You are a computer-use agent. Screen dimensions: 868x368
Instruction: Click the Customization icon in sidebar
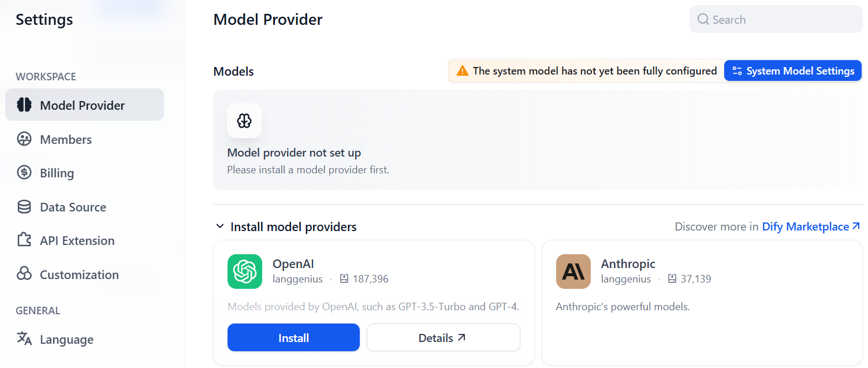point(24,274)
